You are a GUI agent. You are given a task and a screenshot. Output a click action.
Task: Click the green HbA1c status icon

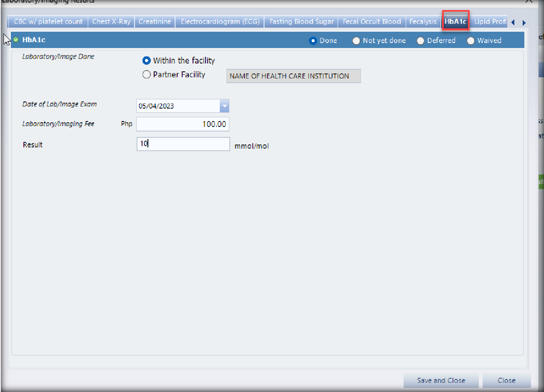tap(16, 40)
